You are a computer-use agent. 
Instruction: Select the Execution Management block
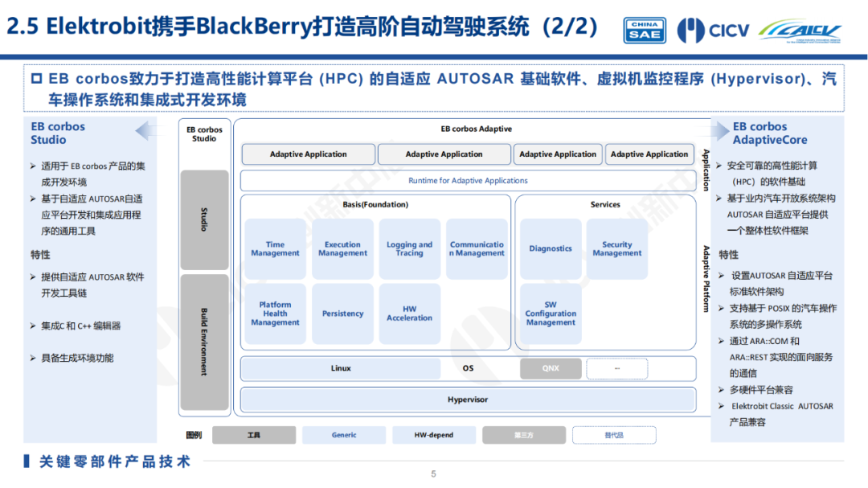(342, 249)
